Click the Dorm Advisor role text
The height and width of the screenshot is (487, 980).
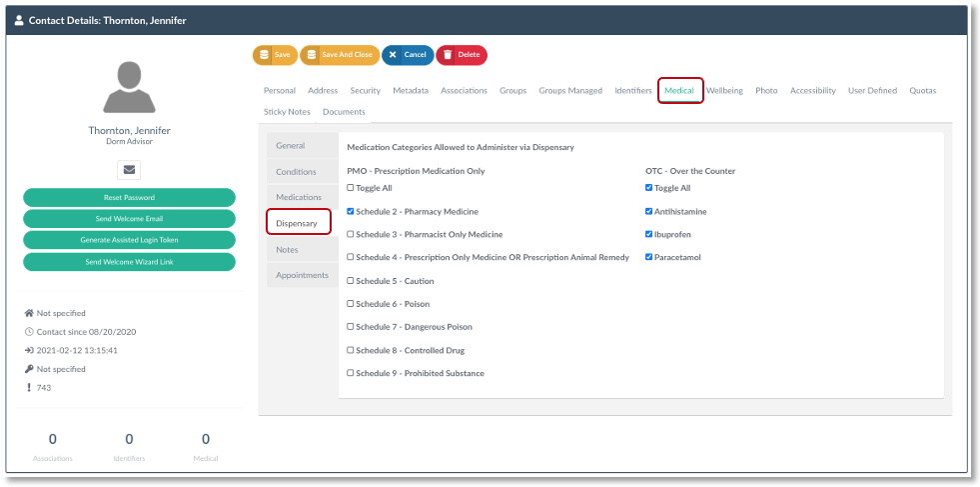pyautogui.click(x=130, y=141)
